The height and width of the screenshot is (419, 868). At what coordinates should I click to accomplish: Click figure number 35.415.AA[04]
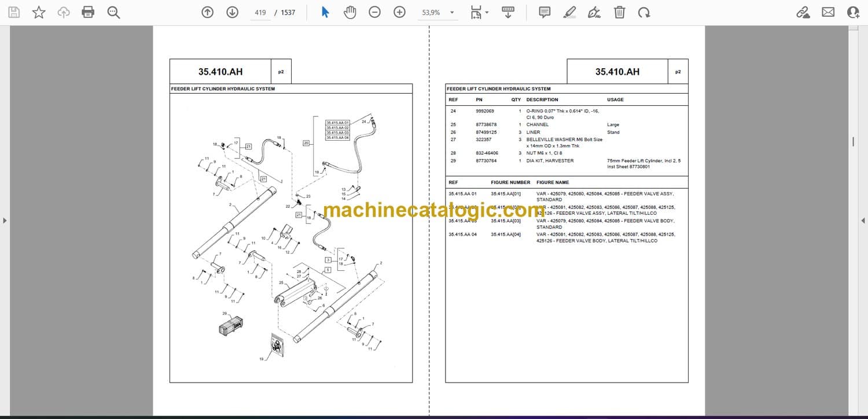[x=506, y=234]
